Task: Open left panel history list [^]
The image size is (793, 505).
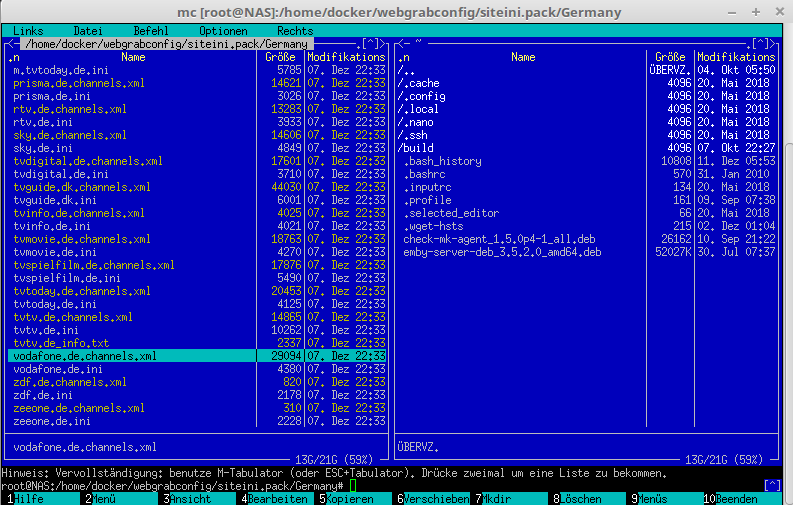Action: pos(371,44)
